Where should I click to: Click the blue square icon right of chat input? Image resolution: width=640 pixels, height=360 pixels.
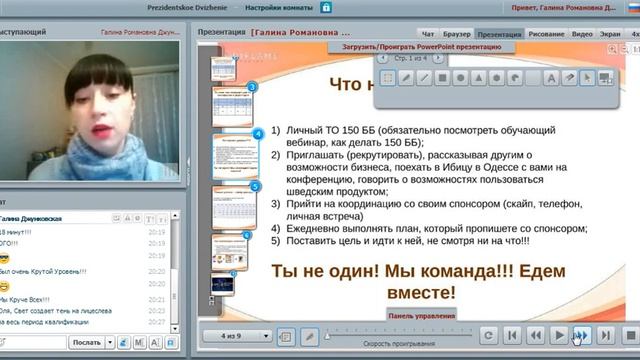click(171, 342)
